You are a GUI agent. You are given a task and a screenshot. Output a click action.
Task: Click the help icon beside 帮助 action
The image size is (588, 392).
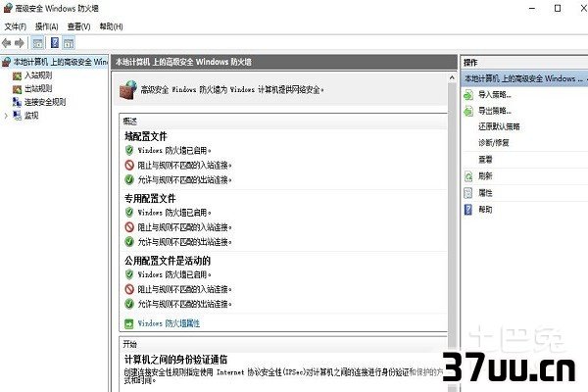click(468, 210)
